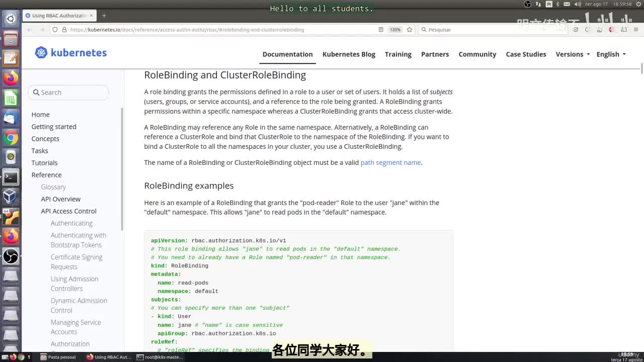644x362 pixels.
Task: Open the Authenticating page link
Action: point(71,223)
